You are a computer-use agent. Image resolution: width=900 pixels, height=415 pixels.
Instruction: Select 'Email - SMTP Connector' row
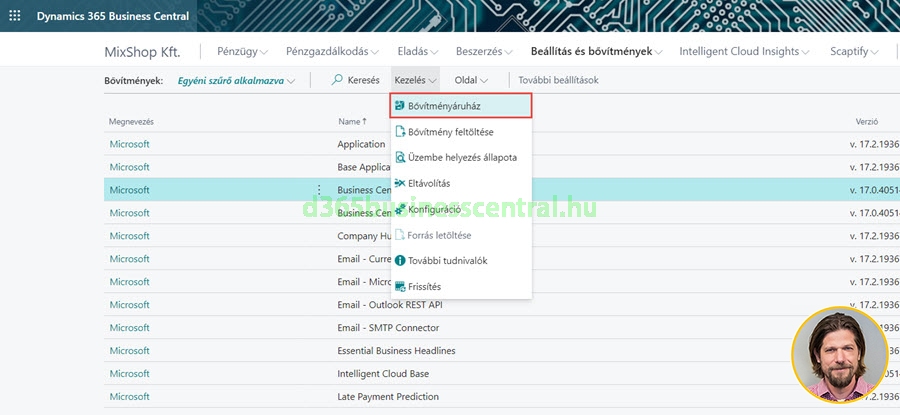pyautogui.click(x=502, y=328)
